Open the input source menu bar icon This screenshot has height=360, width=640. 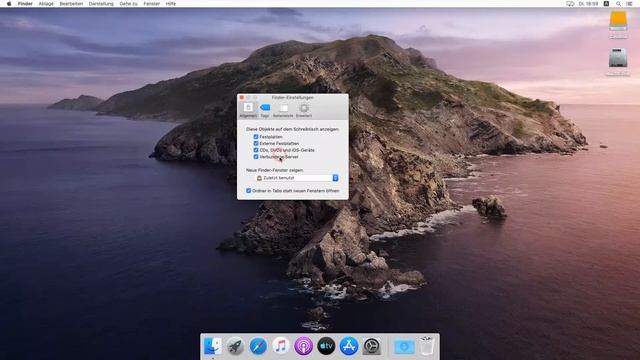(x=607, y=4)
